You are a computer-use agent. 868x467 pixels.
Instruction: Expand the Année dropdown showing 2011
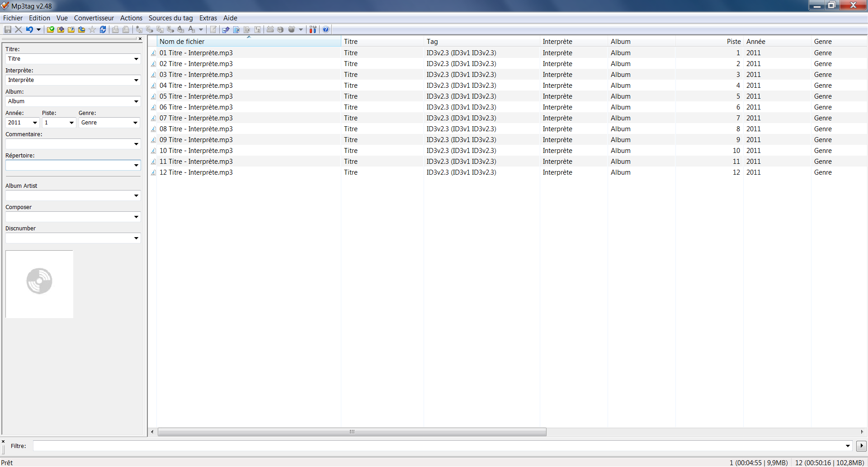(x=35, y=123)
